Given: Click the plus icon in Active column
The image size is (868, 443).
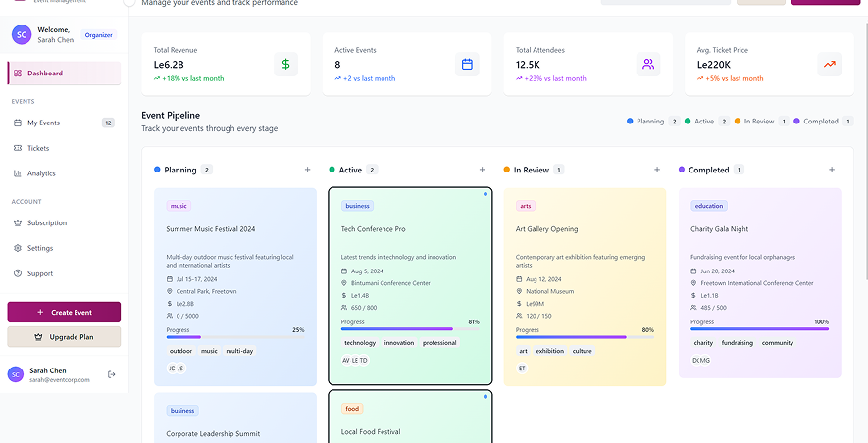Looking at the screenshot, I should pyautogui.click(x=482, y=170).
